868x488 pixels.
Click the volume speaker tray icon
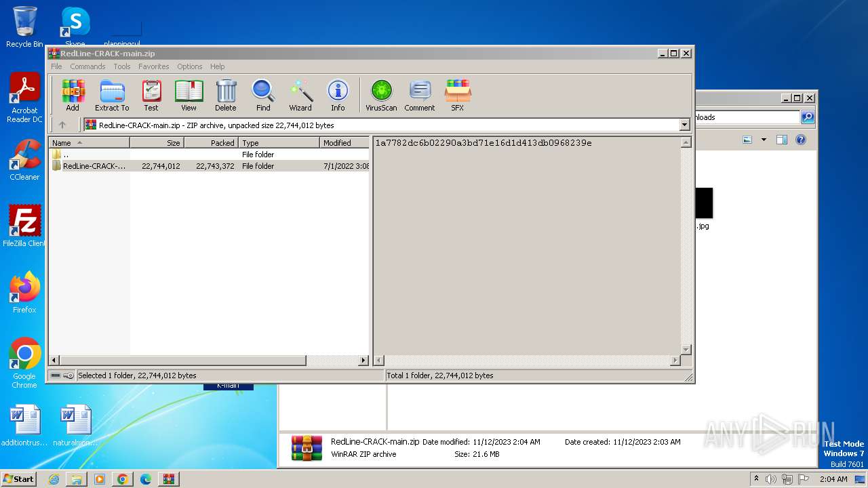(x=771, y=479)
